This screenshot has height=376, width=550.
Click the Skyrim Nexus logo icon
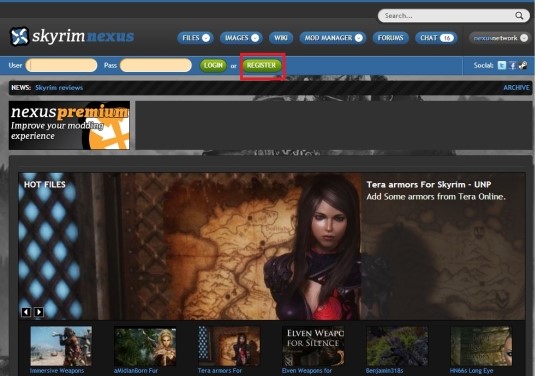(19, 36)
